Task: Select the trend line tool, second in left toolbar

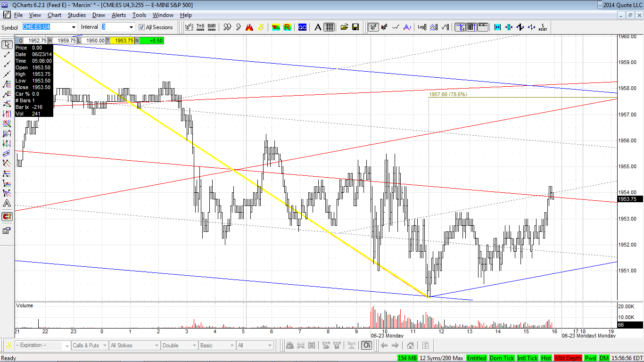Action: tap(7, 55)
